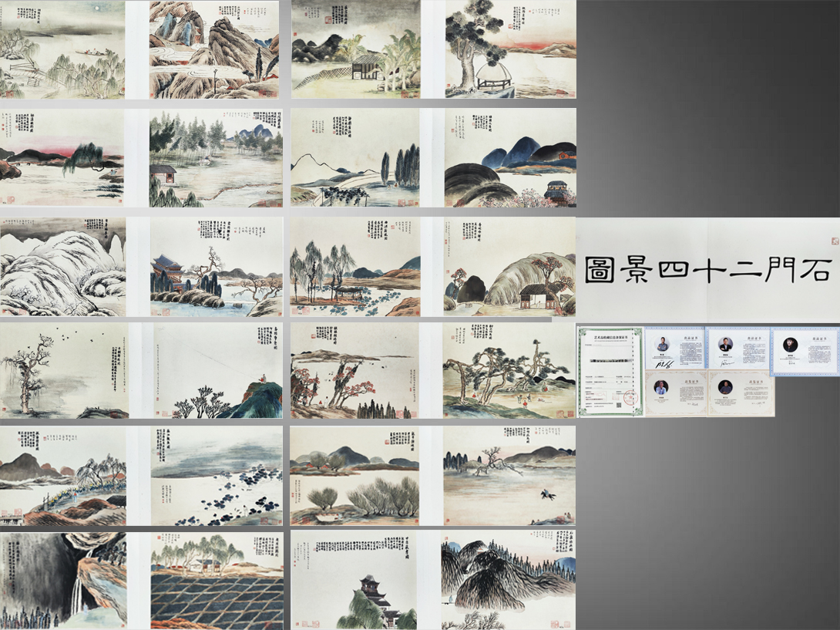Open the rocky mountain painting with swirling water
The width and height of the screenshot is (840, 630).
pyautogui.click(x=213, y=49)
